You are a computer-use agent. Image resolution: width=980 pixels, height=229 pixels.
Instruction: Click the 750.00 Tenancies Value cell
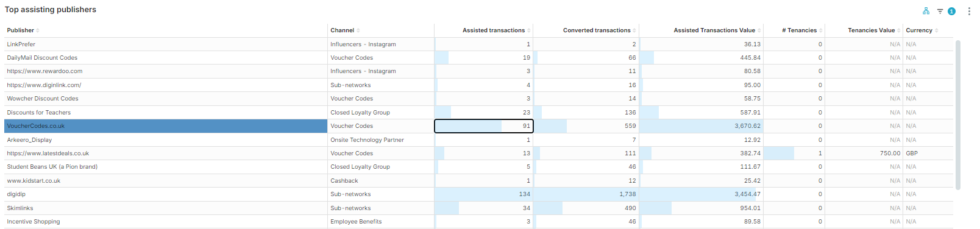click(864, 153)
